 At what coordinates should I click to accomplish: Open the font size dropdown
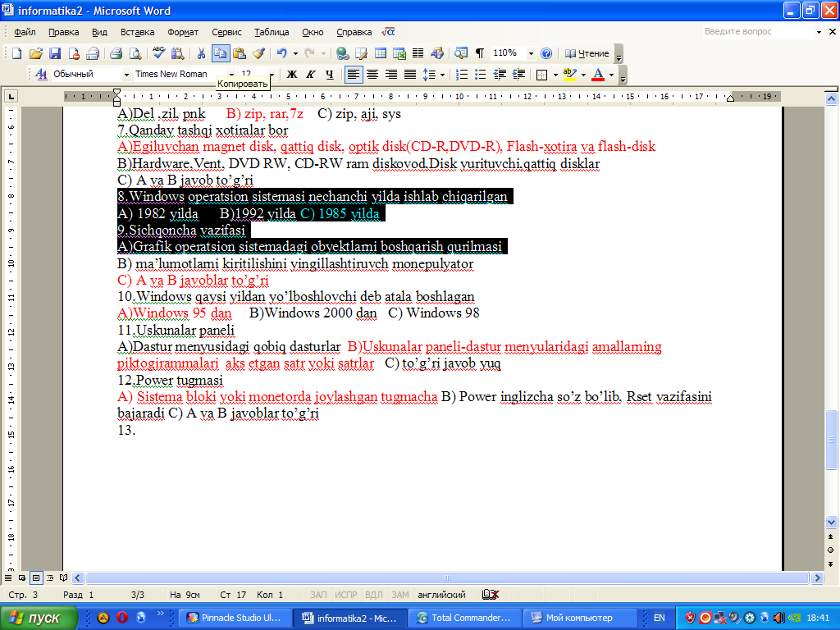272,75
